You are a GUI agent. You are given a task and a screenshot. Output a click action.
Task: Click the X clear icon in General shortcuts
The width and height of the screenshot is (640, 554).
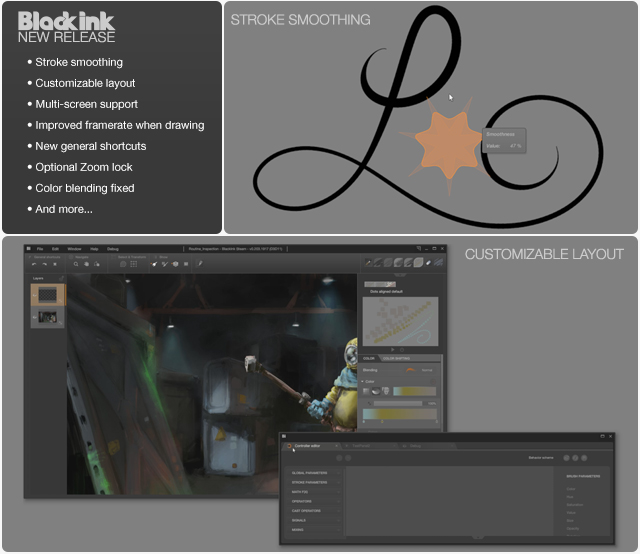click(x=55, y=264)
